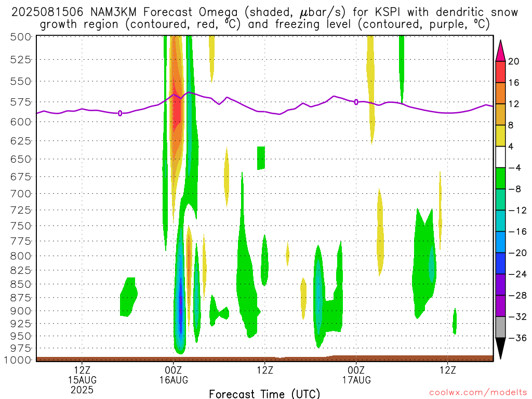Click the 850 pressure level label
Image resolution: width=532 pixels, height=399 pixels.
(x=21, y=284)
